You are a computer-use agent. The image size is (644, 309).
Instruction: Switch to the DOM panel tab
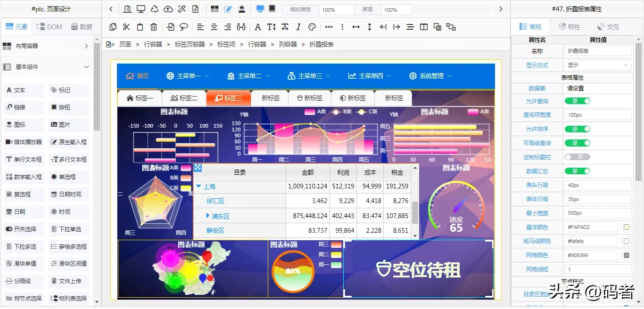click(x=49, y=26)
